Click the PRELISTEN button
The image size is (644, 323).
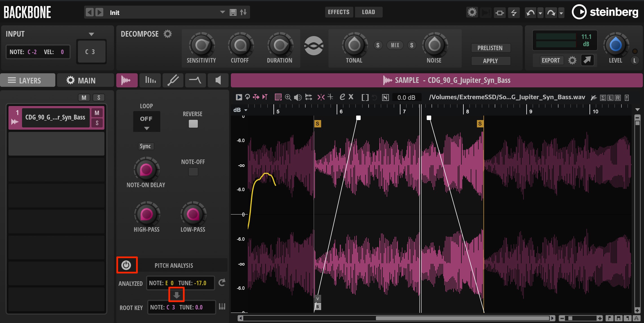[491, 48]
